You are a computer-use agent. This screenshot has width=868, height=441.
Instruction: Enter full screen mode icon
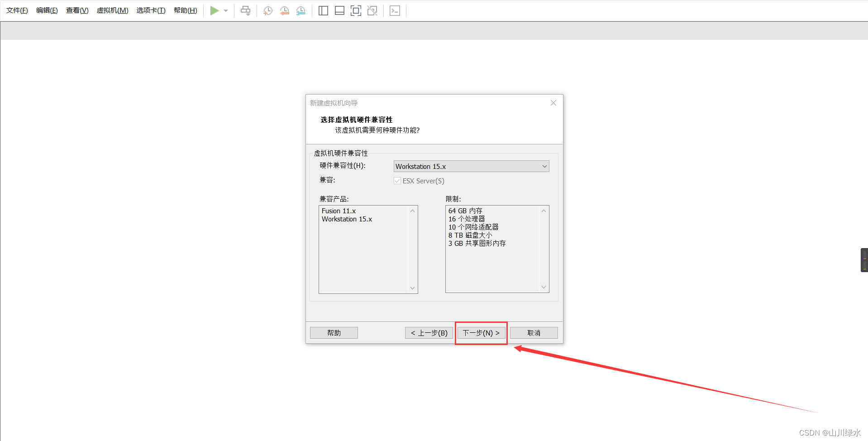click(356, 10)
